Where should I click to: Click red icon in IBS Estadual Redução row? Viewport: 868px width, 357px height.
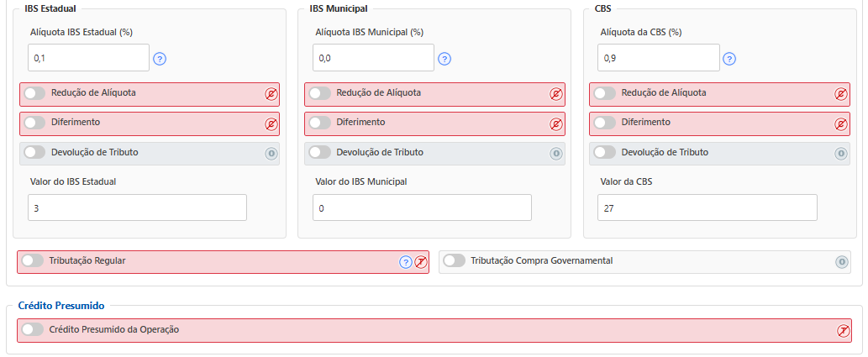(271, 94)
